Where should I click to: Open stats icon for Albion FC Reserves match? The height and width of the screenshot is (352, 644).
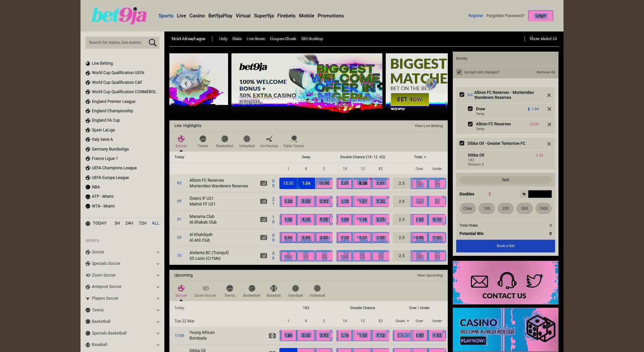tap(264, 183)
